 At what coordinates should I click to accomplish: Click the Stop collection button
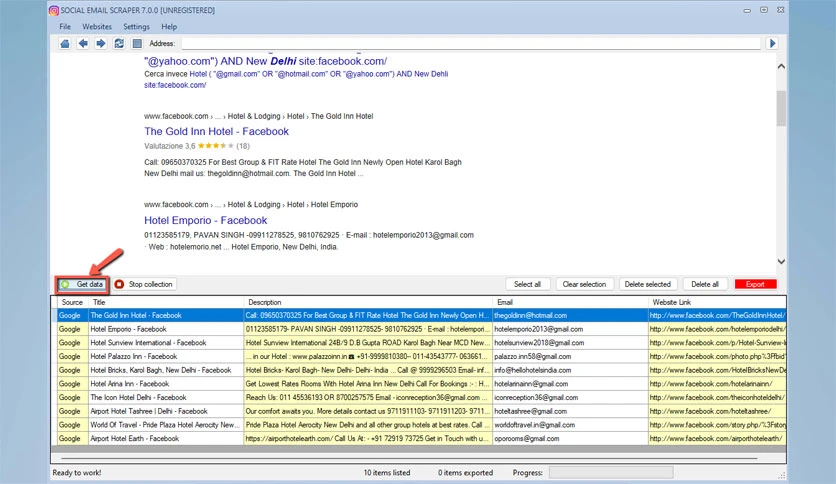144,284
